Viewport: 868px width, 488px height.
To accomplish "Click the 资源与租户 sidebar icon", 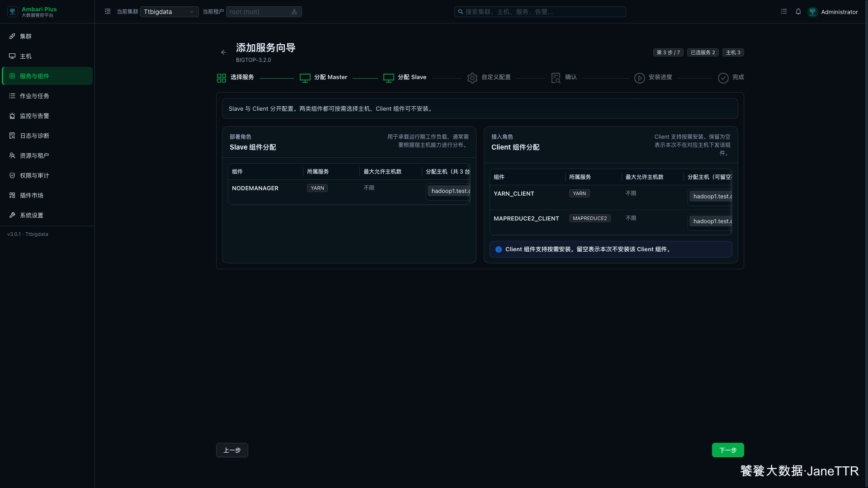I will 12,155.
